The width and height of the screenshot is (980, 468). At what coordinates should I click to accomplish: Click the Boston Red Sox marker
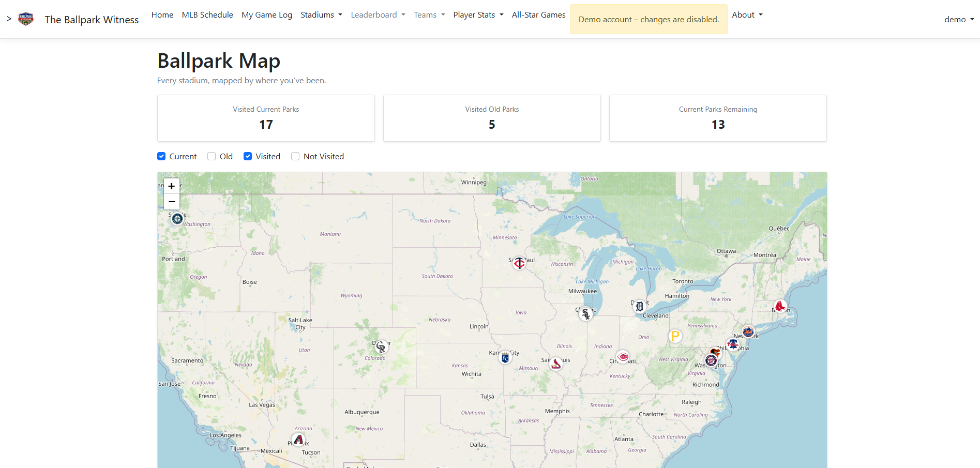coord(780,306)
